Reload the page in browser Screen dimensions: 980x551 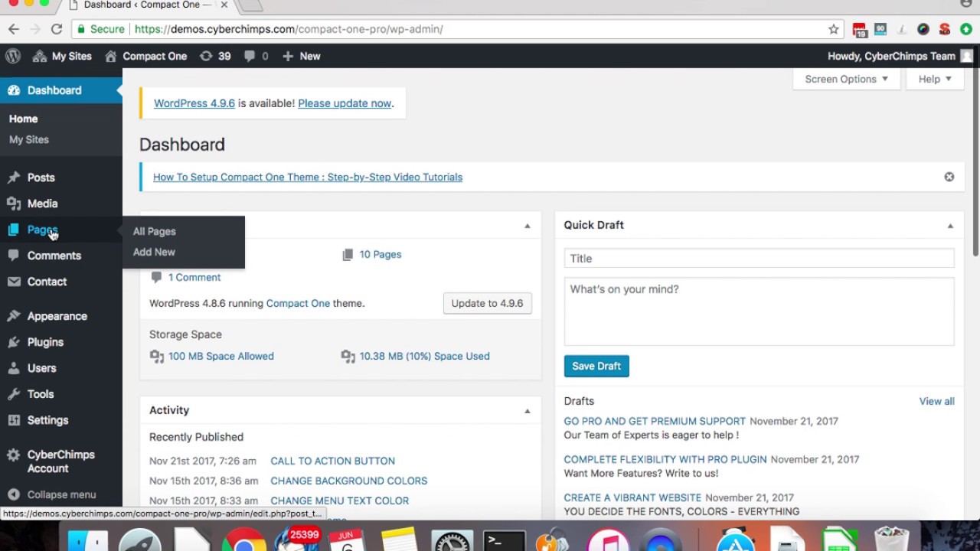[56, 29]
